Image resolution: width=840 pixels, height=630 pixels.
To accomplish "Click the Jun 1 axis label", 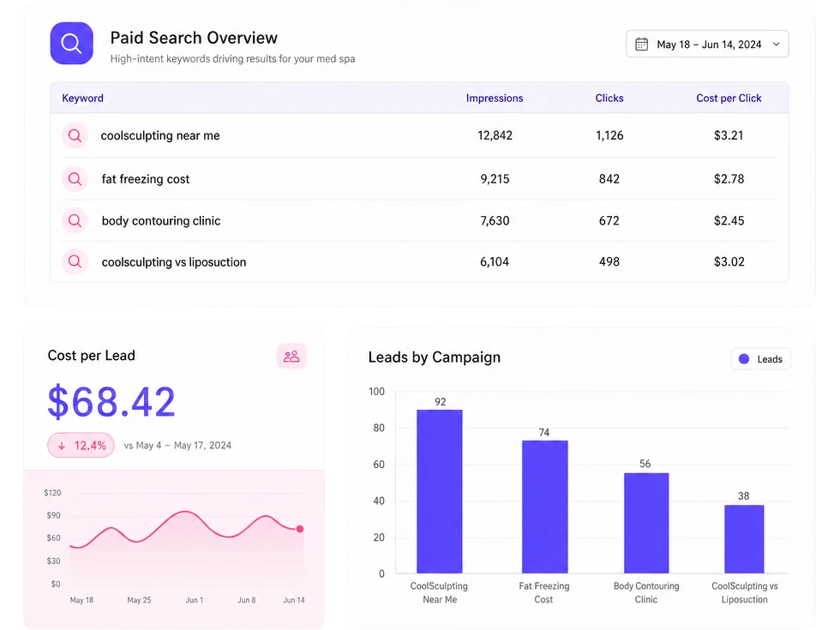I will (x=195, y=600).
